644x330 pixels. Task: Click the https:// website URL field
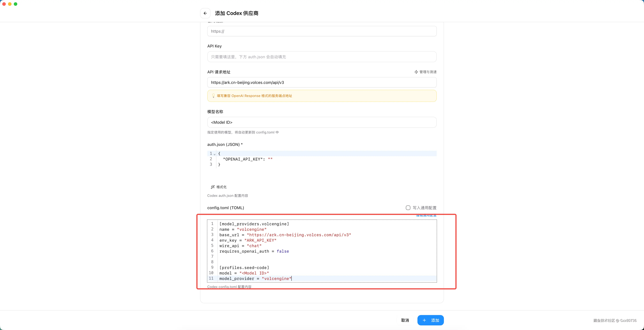[x=322, y=31]
